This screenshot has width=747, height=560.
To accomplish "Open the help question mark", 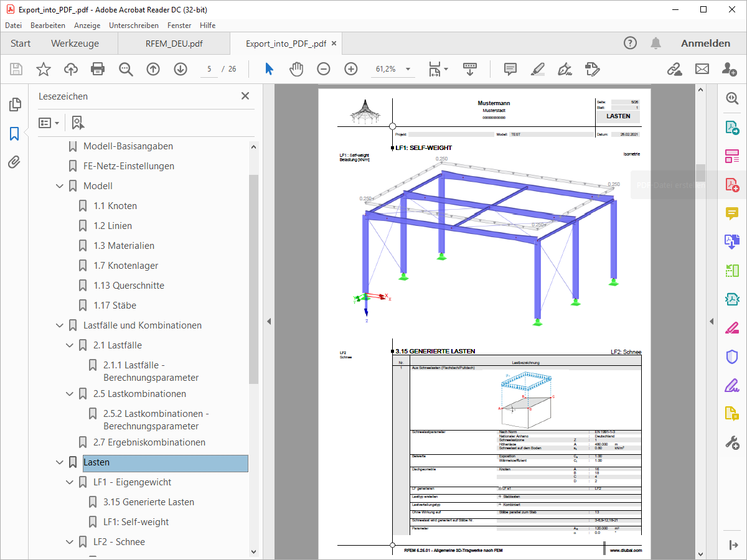I will (x=631, y=43).
